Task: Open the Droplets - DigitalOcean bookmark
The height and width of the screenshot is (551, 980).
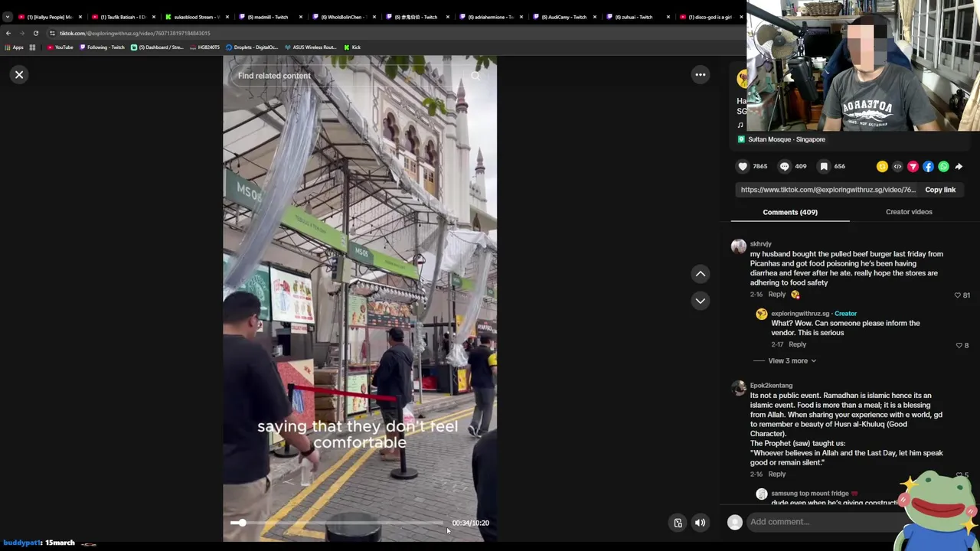Action: pyautogui.click(x=251, y=47)
